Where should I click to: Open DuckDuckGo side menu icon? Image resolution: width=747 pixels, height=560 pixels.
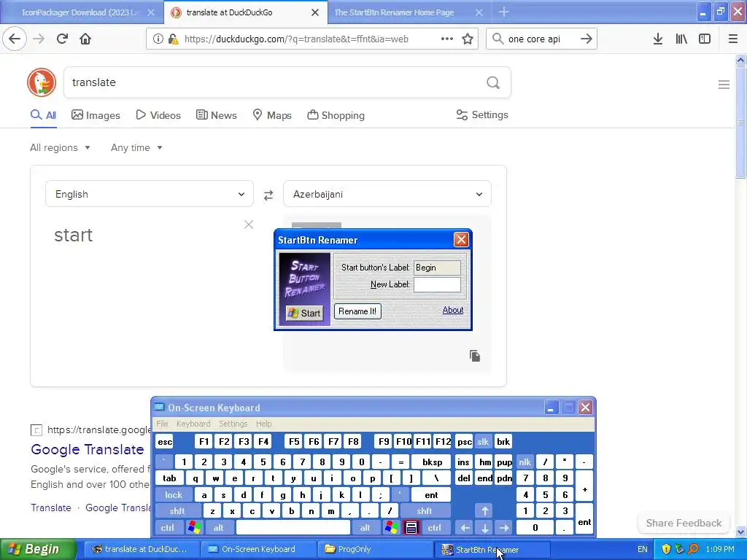coord(724,85)
